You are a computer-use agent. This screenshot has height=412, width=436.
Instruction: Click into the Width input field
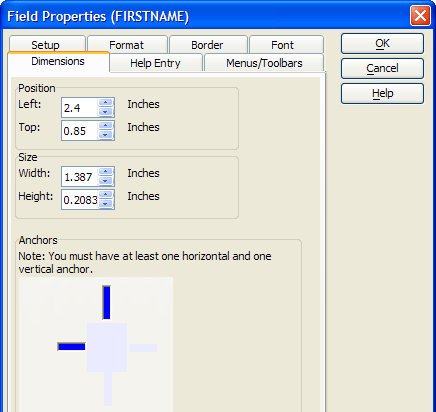tap(80, 176)
